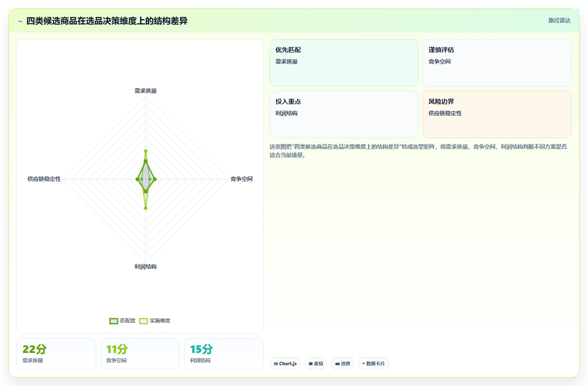Click 供应链稳定性 text in 风险边界 card
Screen dimensions: 588x386
click(445, 113)
